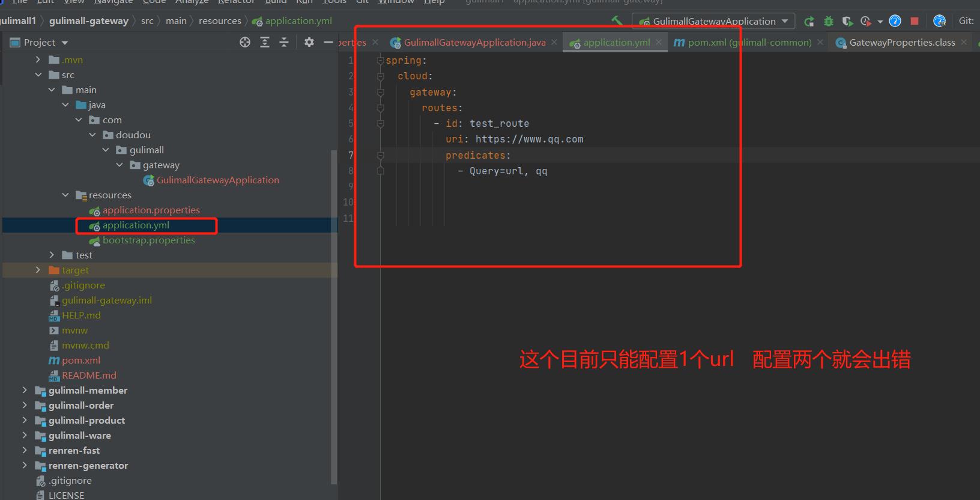Screen dimensions: 980x500
Task: Click the Collapse All icon in Project panel
Action: (284, 42)
